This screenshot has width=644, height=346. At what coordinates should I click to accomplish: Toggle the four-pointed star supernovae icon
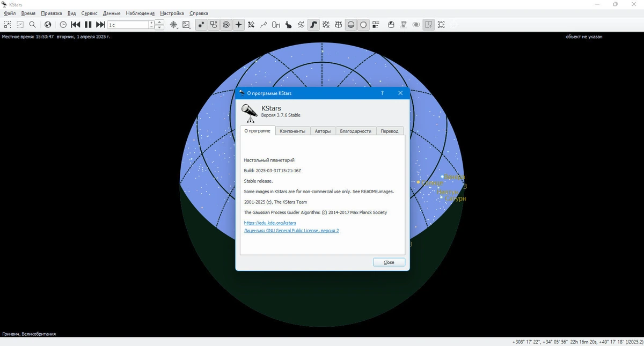tap(239, 25)
